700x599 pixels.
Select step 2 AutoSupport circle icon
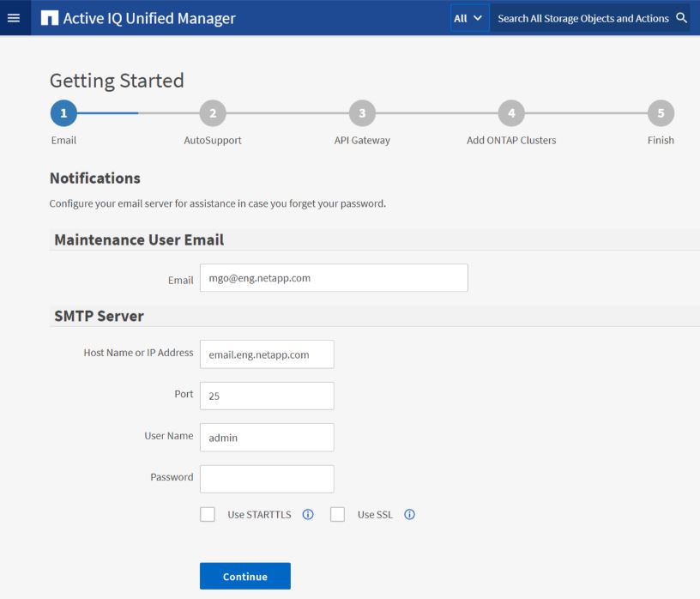(x=212, y=112)
